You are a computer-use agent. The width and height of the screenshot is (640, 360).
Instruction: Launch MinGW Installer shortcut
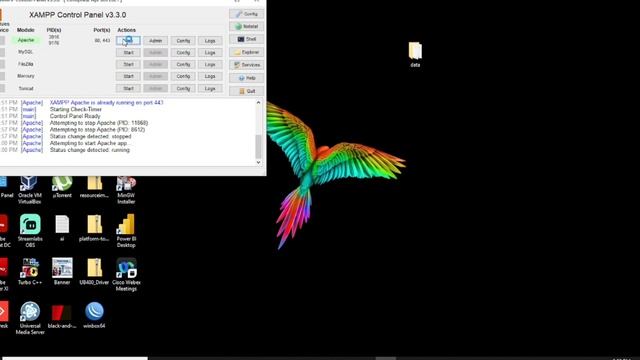[x=126, y=190]
